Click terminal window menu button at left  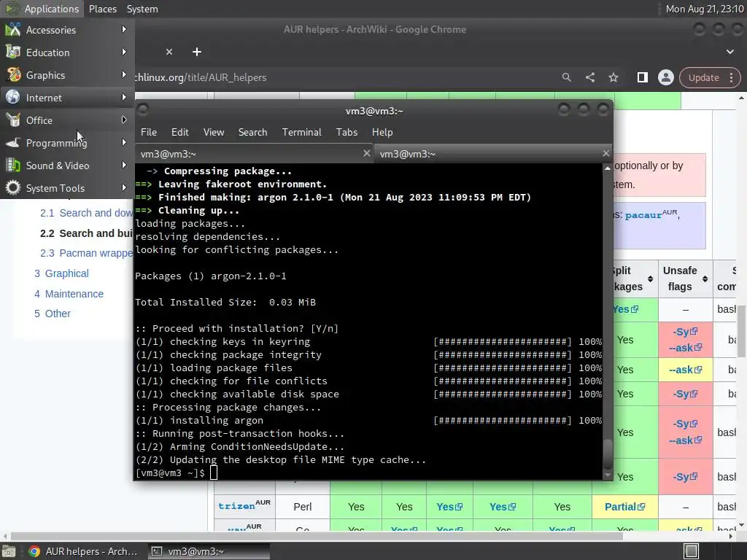142,110
